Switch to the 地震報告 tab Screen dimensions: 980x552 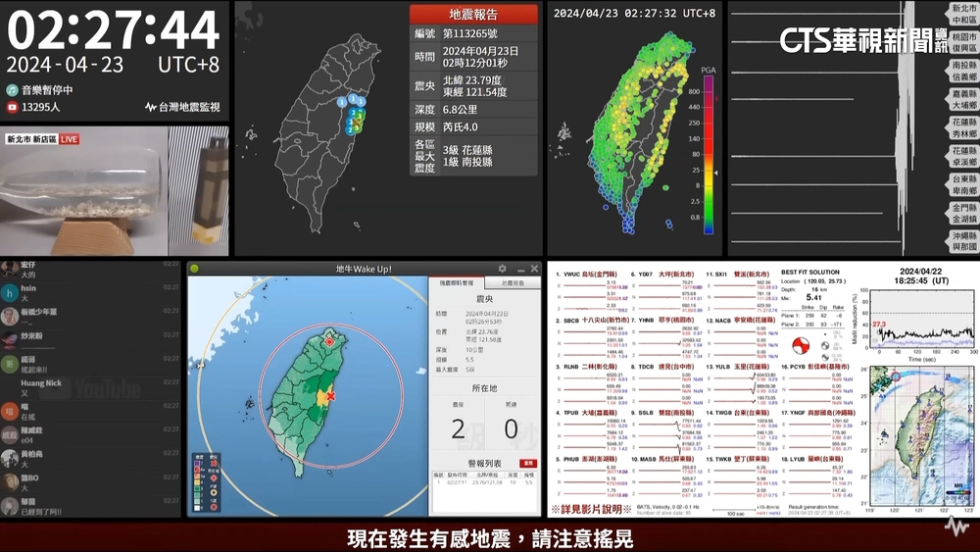pos(513,282)
